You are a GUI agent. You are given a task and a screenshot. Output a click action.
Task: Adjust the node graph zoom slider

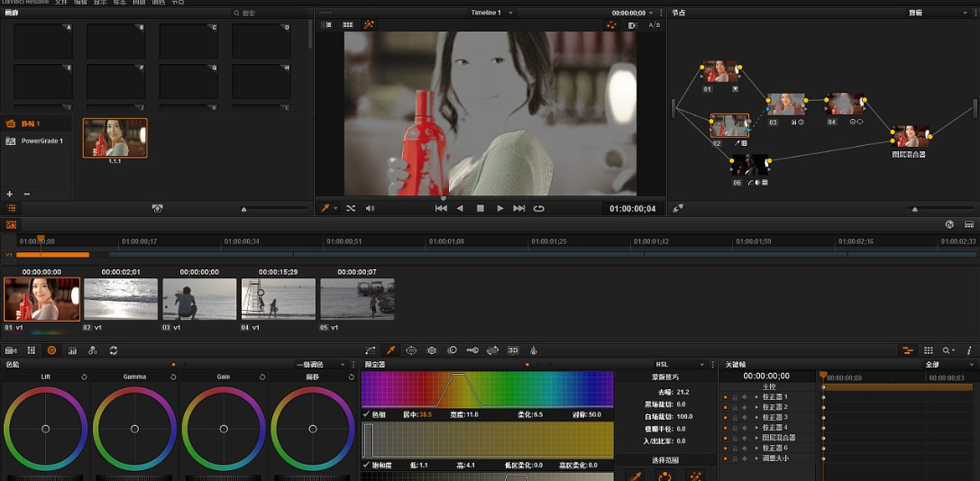(x=915, y=209)
